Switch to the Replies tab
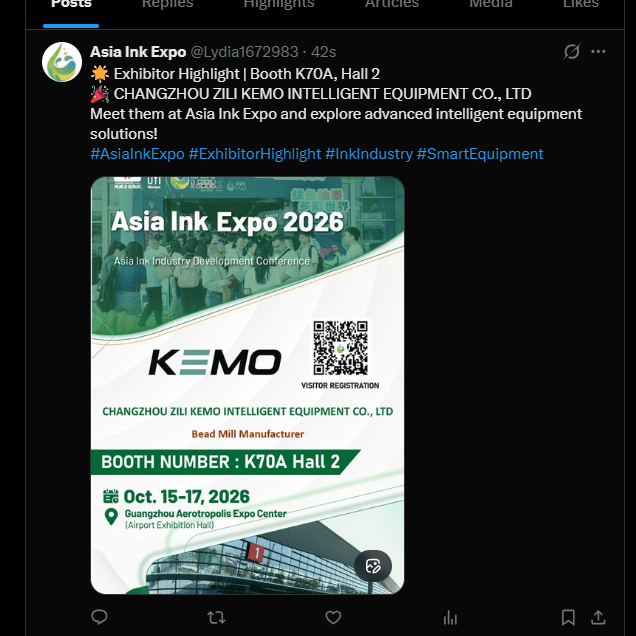 pyautogui.click(x=168, y=4)
